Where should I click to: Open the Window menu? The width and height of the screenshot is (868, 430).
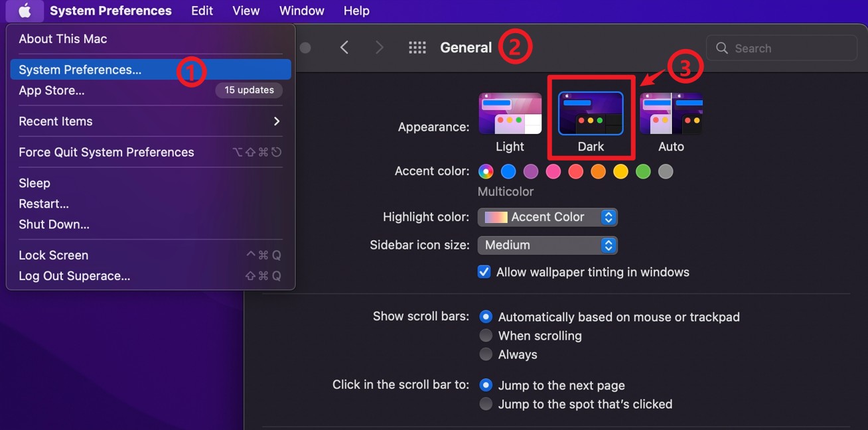point(301,11)
